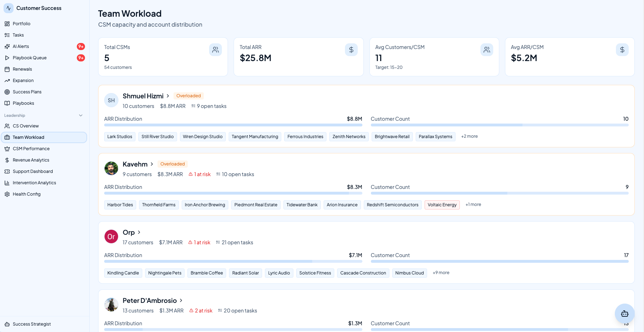Click the Customer Success logo icon
The width and height of the screenshot is (644, 332).
9,8
